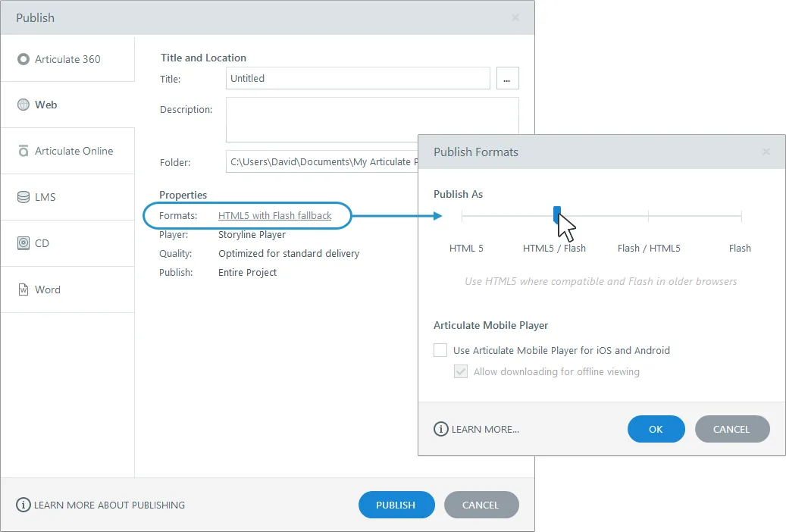Click the HTML5 / Flash slider label
This screenshot has width=786, height=532.
coord(554,249)
